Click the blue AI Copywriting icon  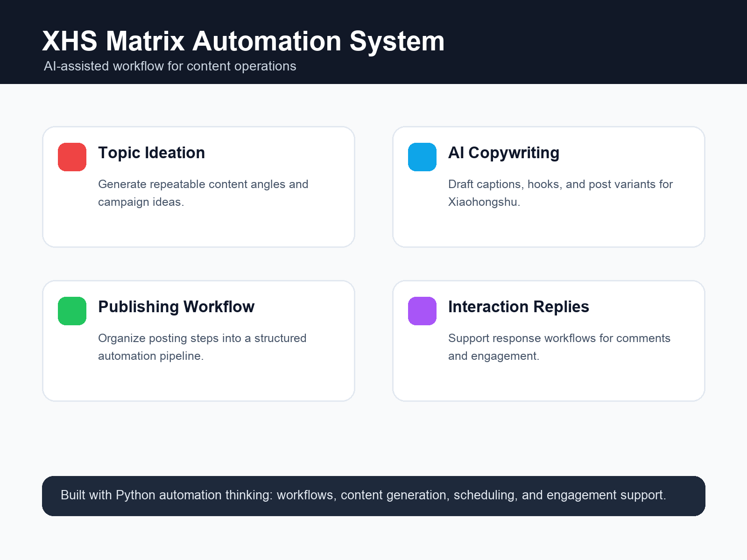[x=422, y=157]
